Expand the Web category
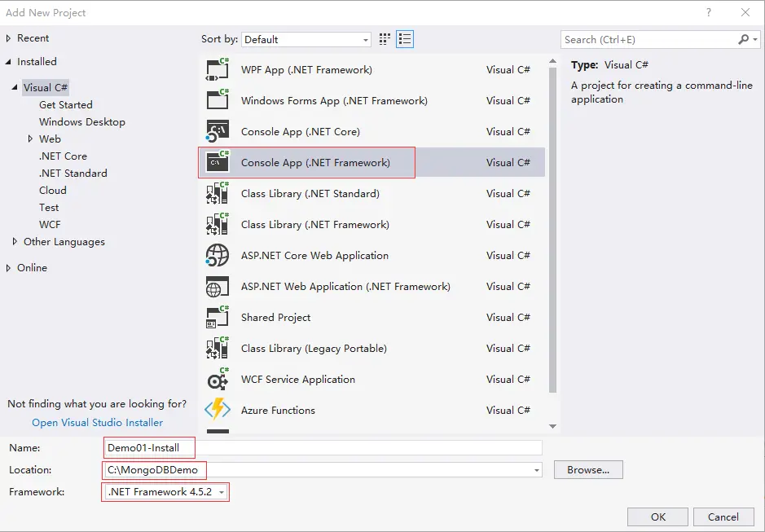 (x=30, y=139)
